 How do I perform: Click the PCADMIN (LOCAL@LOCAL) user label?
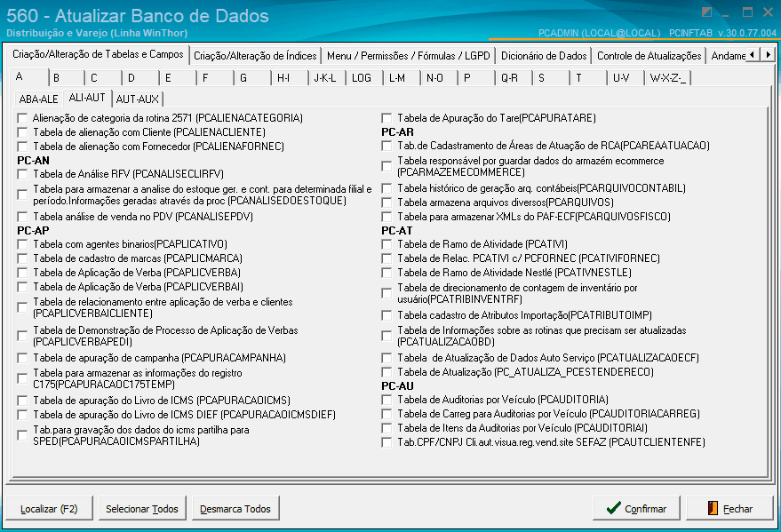click(x=599, y=33)
